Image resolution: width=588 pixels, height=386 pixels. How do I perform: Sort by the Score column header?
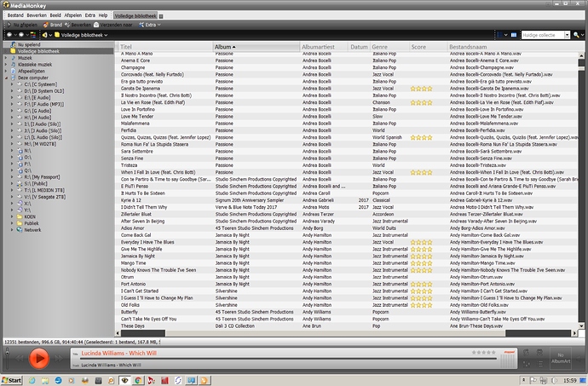(429, 47)
